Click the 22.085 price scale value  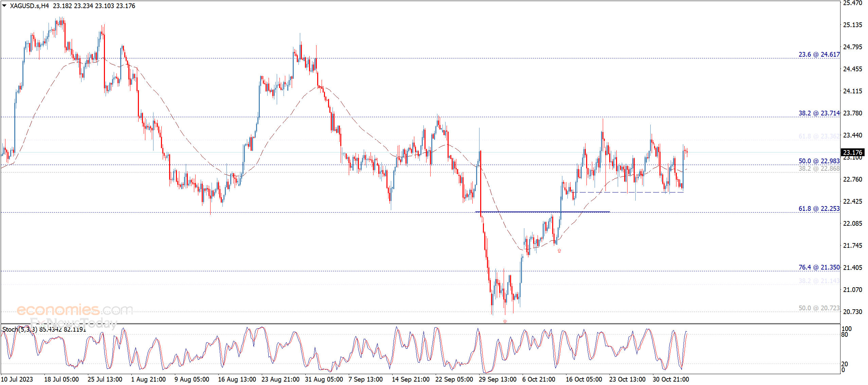point(852,223)
